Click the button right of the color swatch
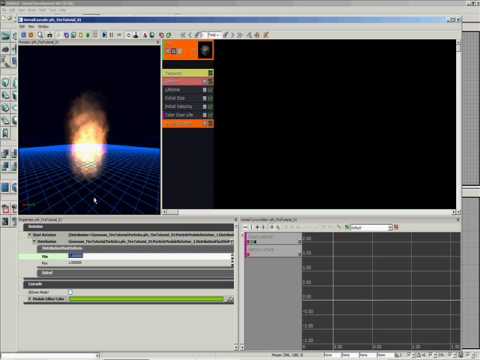Screen dimensions: 480x360 (229, 300)
